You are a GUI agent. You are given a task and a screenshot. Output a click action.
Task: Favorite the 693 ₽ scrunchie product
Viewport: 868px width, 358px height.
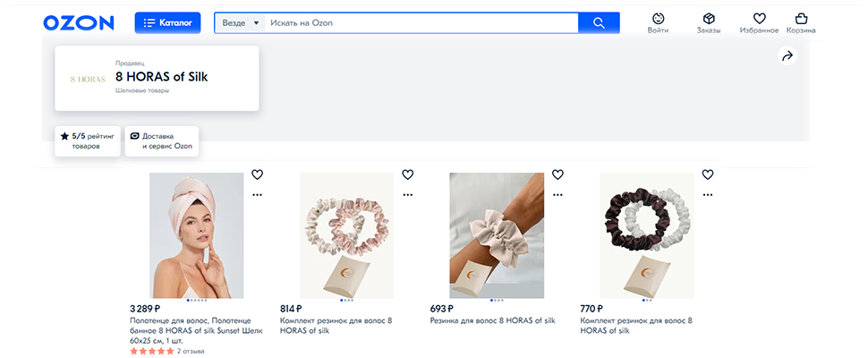click(557, 175)
